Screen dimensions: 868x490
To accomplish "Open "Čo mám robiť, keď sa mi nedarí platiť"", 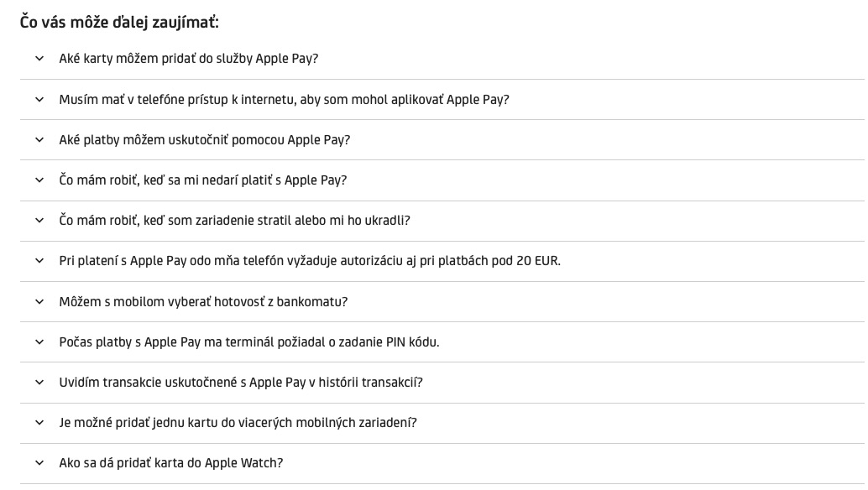I will (x=202, y=180).
